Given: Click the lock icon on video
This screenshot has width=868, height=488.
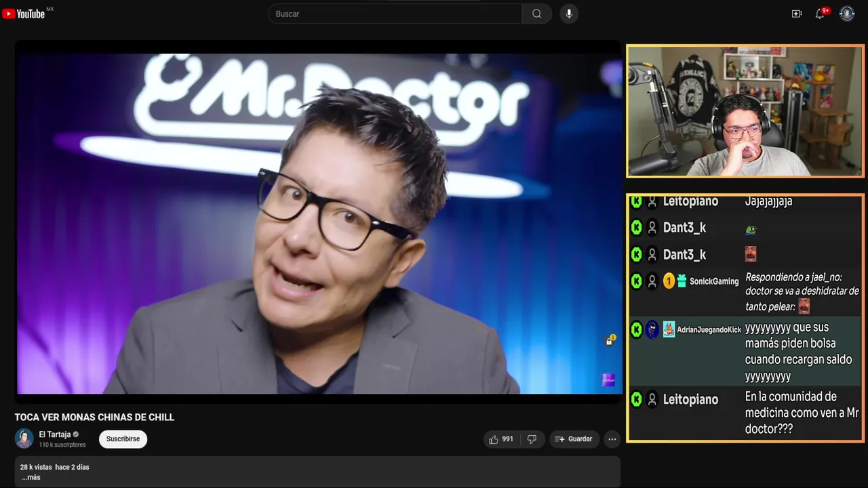Looking at the screenshot, I should [610, 341].
